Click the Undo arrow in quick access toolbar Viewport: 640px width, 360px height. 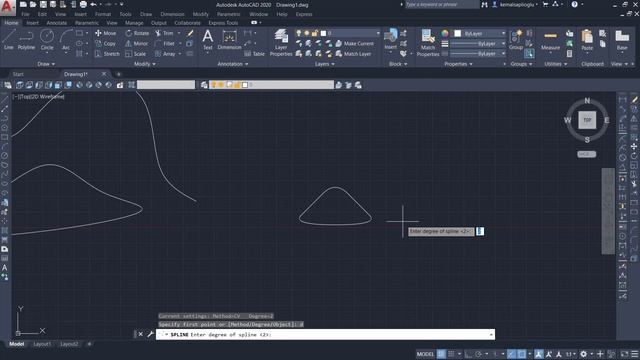[x=93, y=4]
